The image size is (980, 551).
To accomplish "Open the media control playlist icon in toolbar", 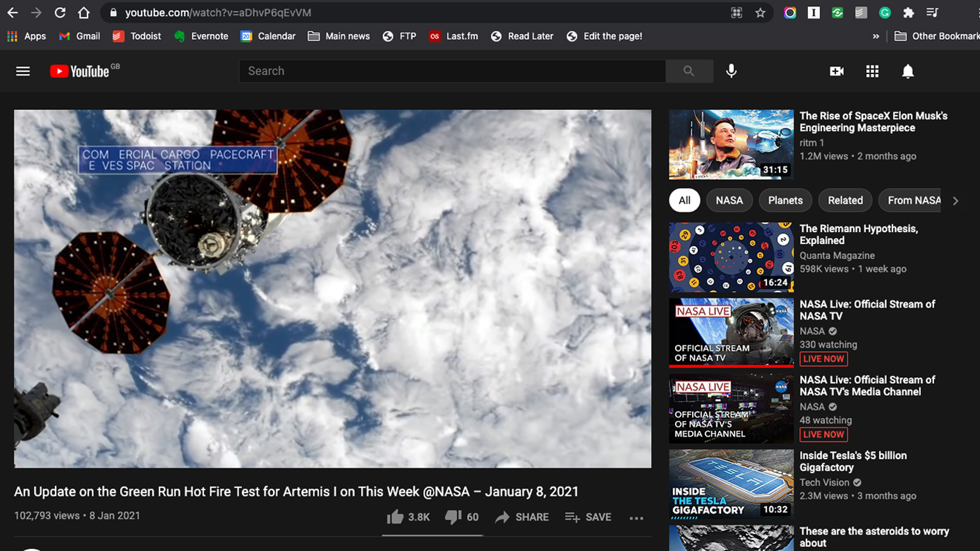I will pos(932,13).
